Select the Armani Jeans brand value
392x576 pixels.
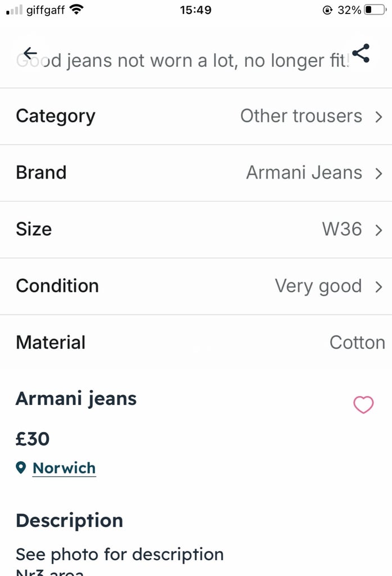304,173
